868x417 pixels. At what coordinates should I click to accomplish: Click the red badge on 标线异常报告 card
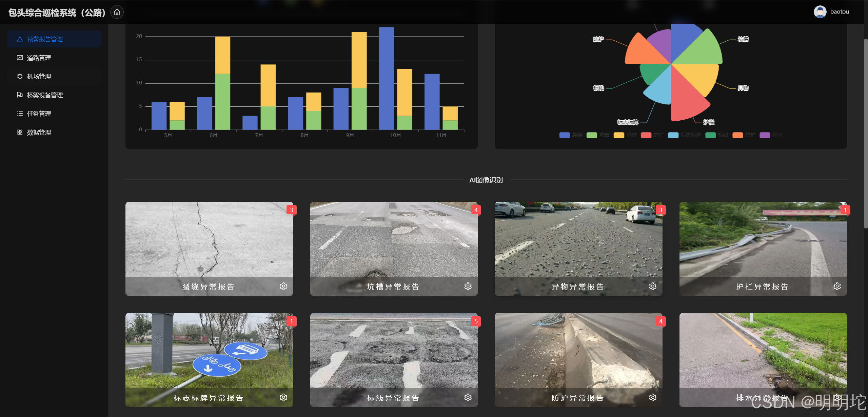[x=476, y=321]
